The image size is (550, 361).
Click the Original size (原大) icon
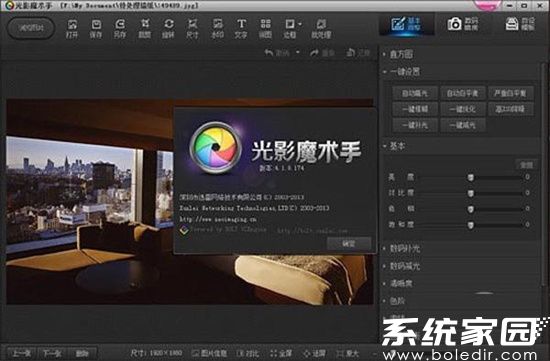[x=348, y=353]
